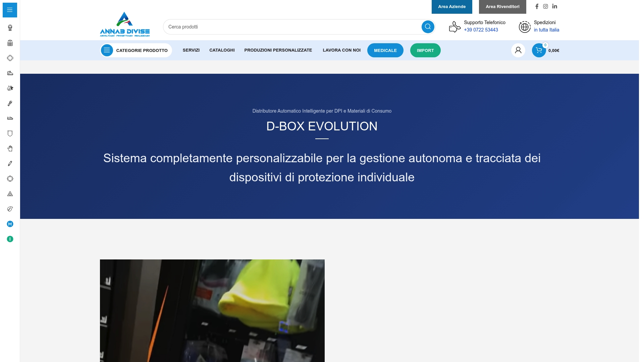Image resolution: width=644 pixels, height=362 pixels.
Task: Select the gloves hand category icon
Action: pos(10,148)
